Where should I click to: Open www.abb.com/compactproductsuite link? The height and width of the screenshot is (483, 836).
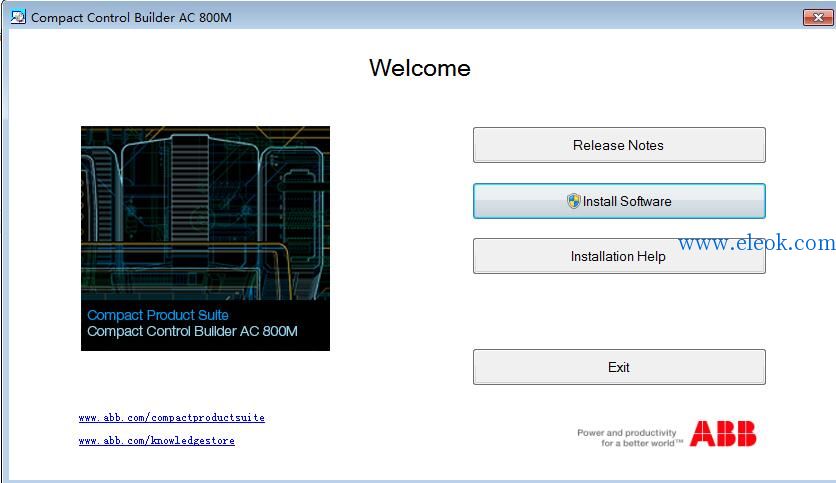[172, 418]
